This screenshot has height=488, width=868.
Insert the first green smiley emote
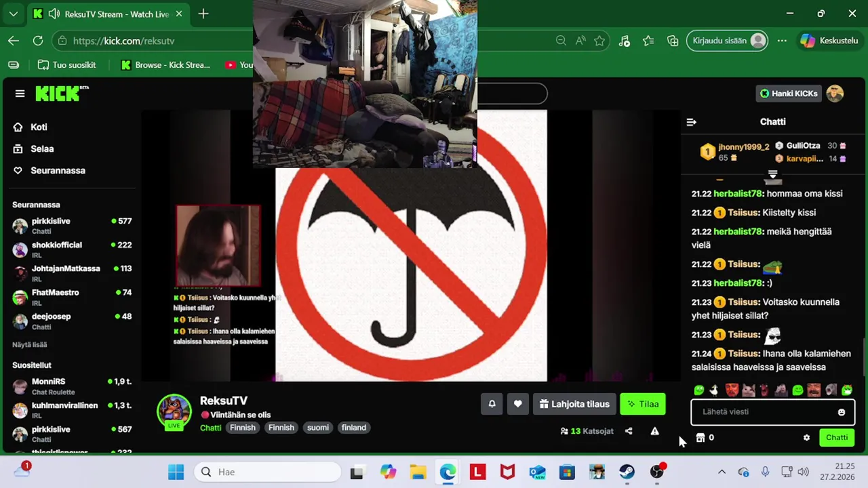click(x=699, y=390)
